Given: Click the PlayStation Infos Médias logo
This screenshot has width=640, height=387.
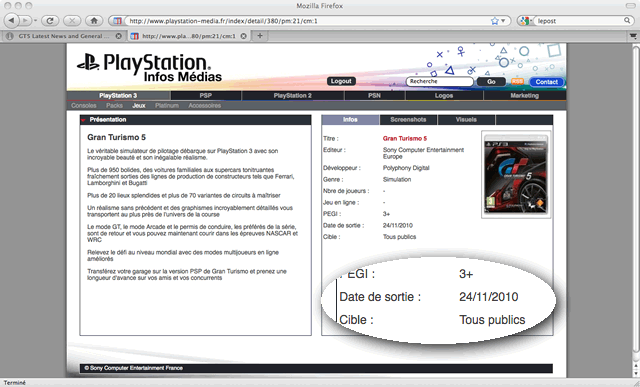Looking at the screenshot, I should (149, 68).
